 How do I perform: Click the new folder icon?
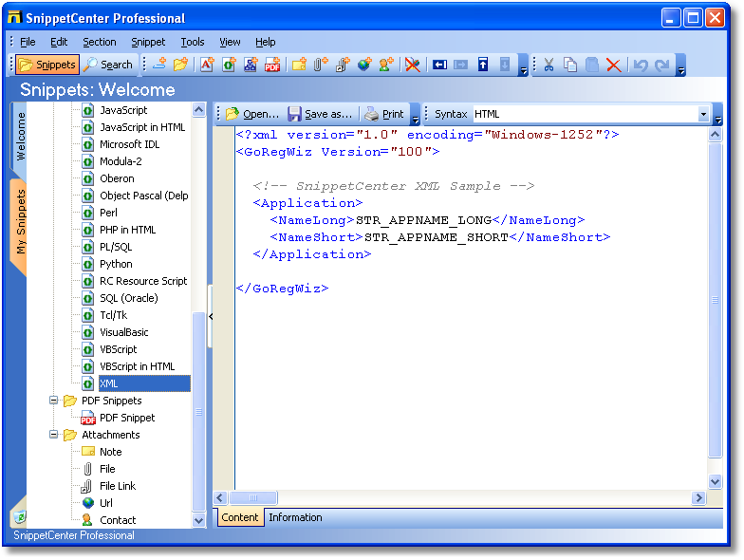coord(180,65)
